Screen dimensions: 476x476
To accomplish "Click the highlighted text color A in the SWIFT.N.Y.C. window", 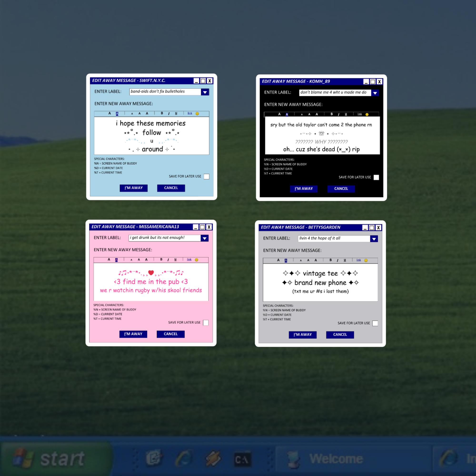I will 117,114.
